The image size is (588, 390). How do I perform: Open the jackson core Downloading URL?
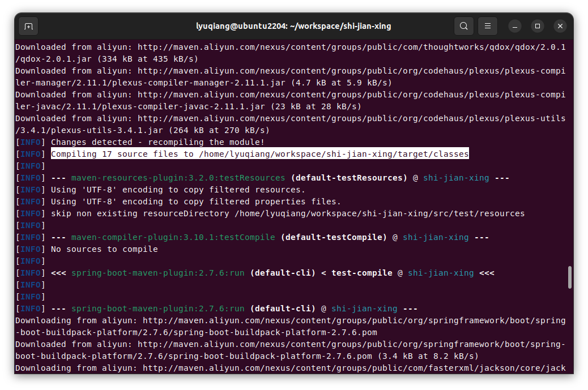353,368
